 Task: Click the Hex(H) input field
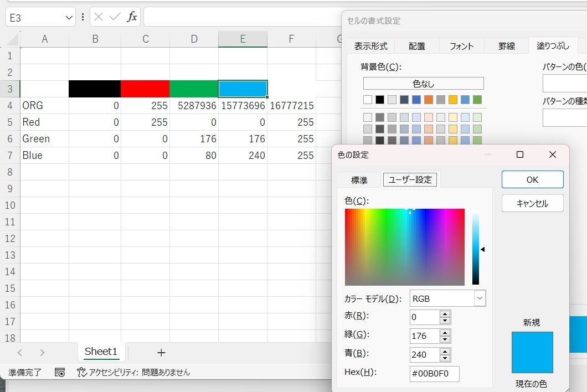tap(434, 373)
